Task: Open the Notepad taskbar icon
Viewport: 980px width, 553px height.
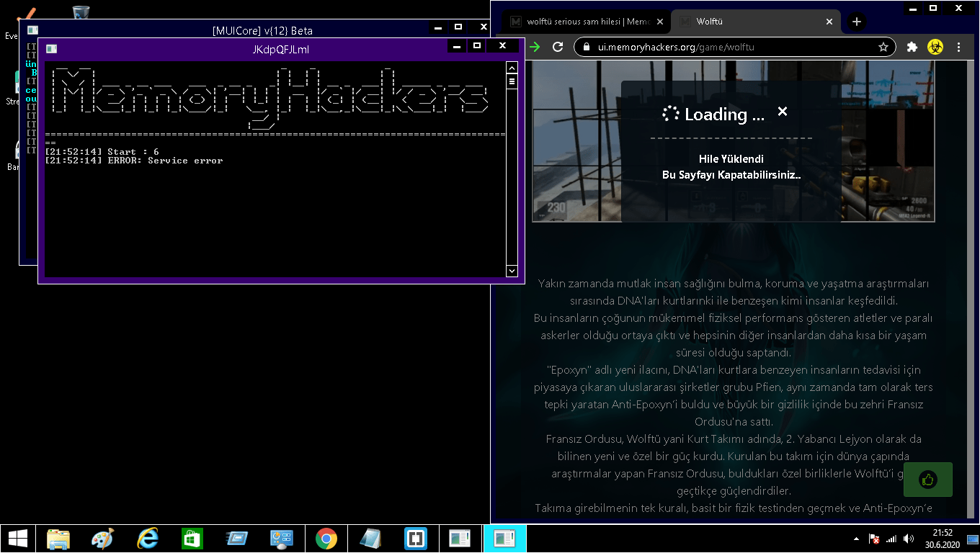Action: coord(370,539)
